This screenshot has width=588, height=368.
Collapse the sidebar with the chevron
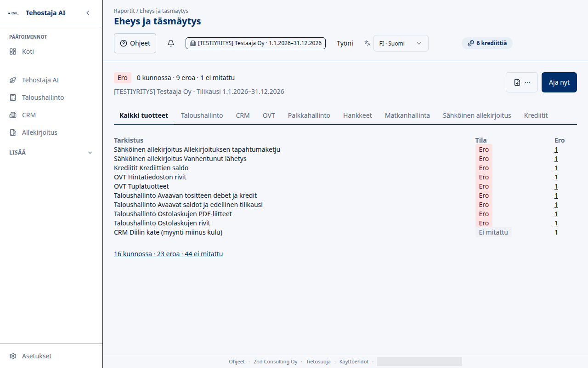point(88,13)
